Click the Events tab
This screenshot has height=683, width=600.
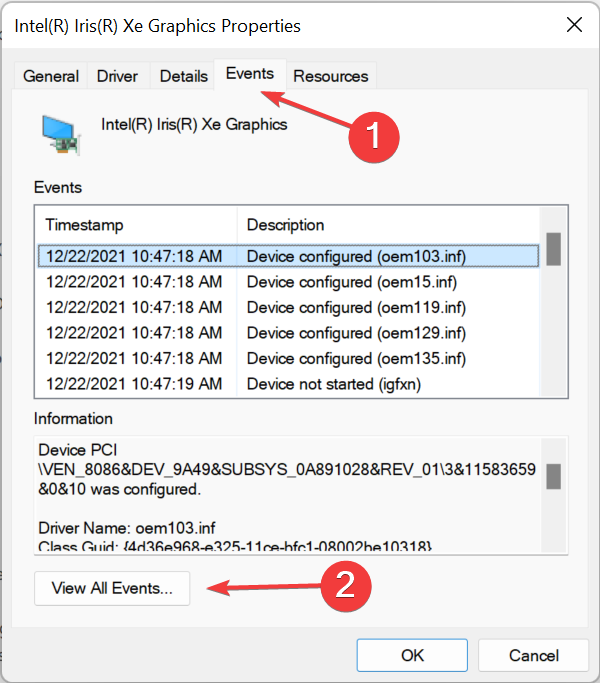[249, 73]
